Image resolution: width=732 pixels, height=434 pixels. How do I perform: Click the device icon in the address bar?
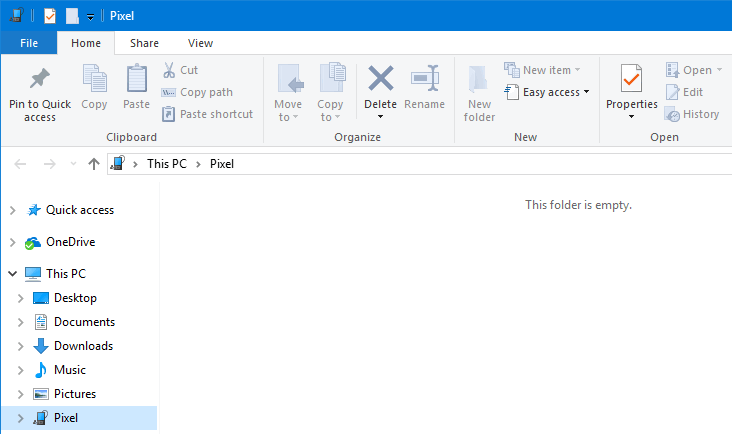(x=118, y=163)
